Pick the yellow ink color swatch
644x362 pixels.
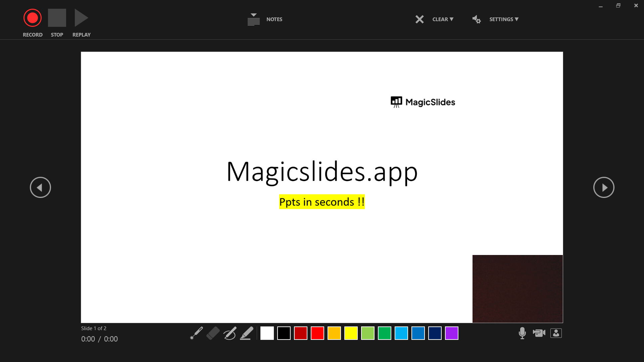click(x=351, y=333)
